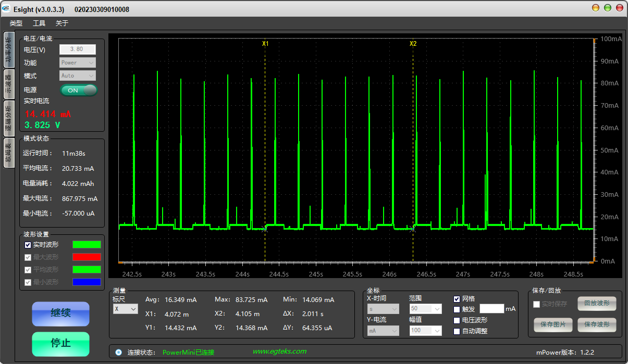The image size is (628, 364).
Task: Expand the 模式 dropdown showing Auto
Action: click(78, 76)
